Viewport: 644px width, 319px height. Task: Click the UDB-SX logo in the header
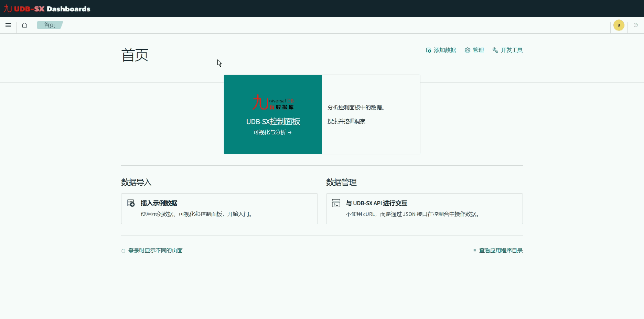(x=46, y=8)
